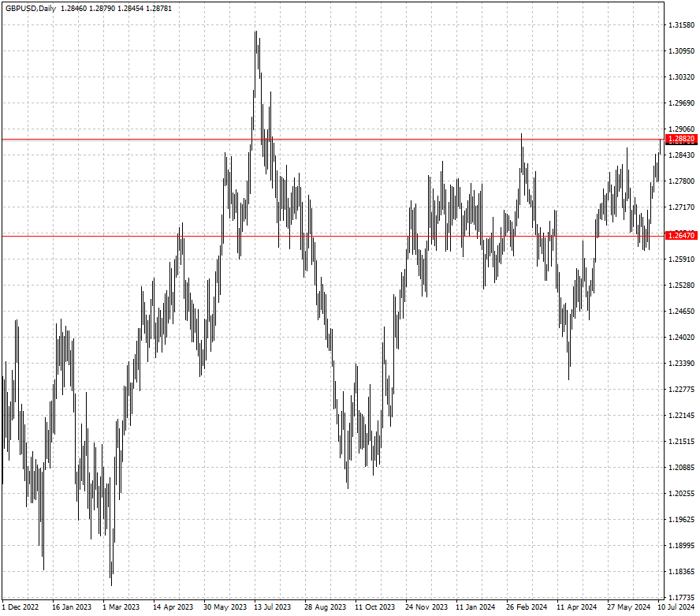Click the 1.18995 price scale value
Screen dimensions: 700x616
click(681, 546)
